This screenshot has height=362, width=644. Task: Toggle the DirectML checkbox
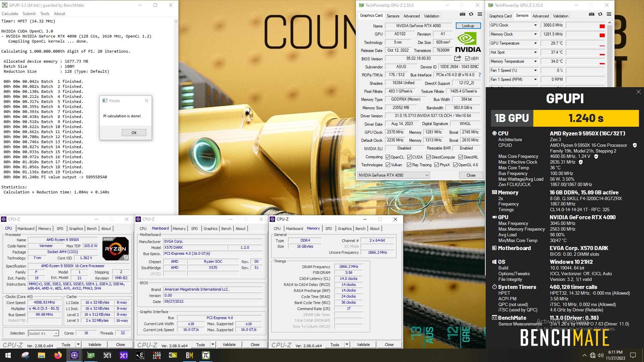click(461, 157)
